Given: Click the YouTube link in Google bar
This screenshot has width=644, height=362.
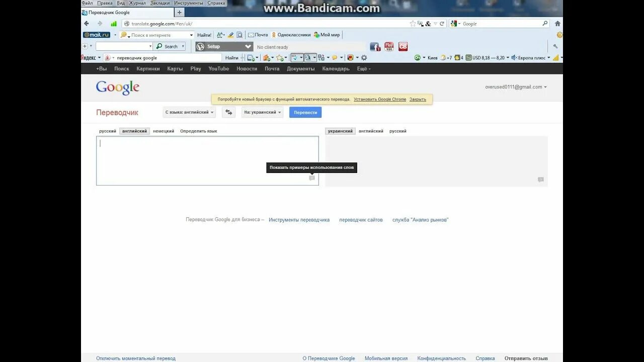Looking at the screenshot, I should 219,69.
